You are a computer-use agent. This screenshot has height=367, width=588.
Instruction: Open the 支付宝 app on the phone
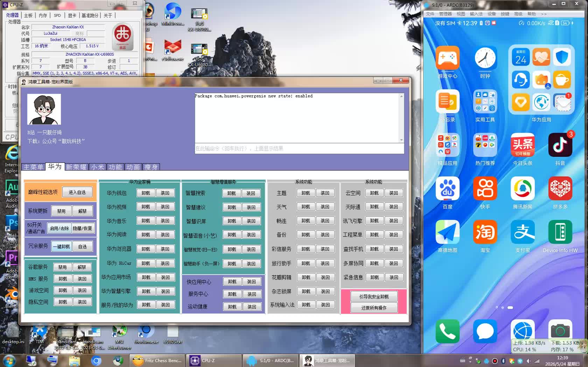point(523,232)
